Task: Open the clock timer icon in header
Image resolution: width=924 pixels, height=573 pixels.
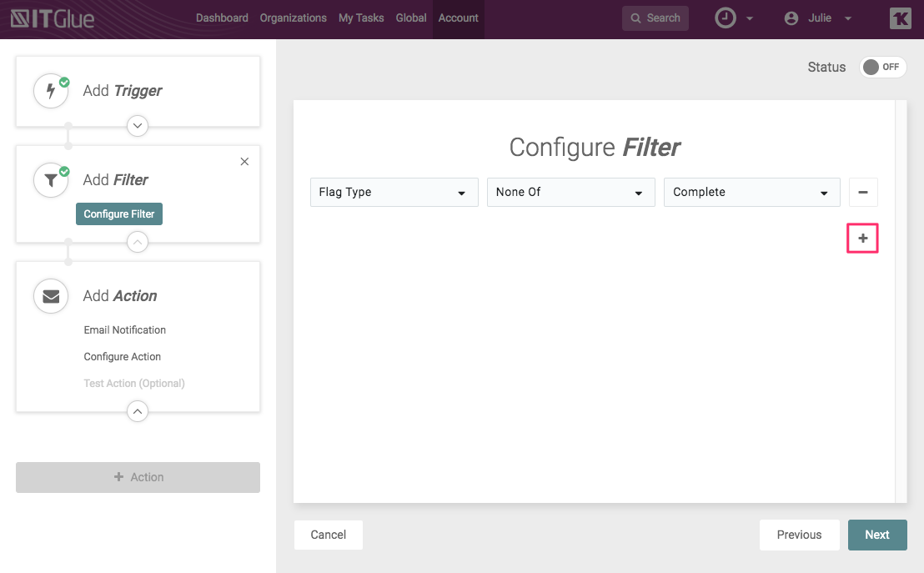Action: point(726,18)
